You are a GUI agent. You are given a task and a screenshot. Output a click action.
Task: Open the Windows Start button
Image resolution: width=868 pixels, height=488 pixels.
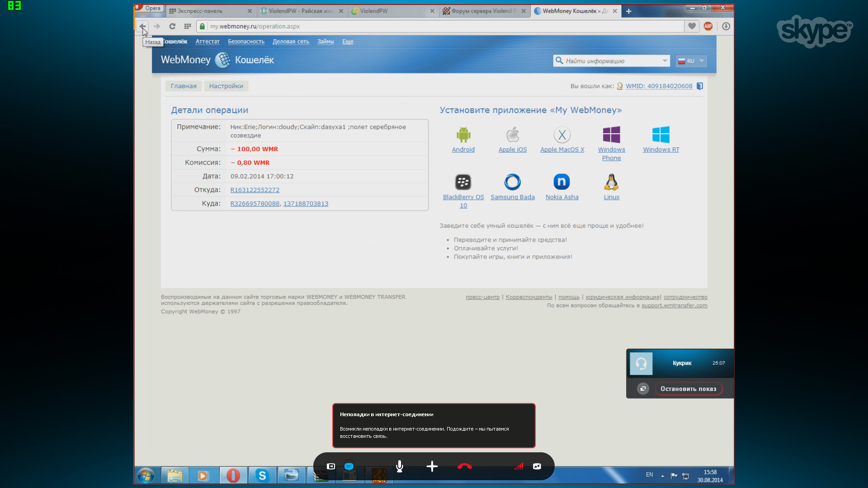(146, 475)
